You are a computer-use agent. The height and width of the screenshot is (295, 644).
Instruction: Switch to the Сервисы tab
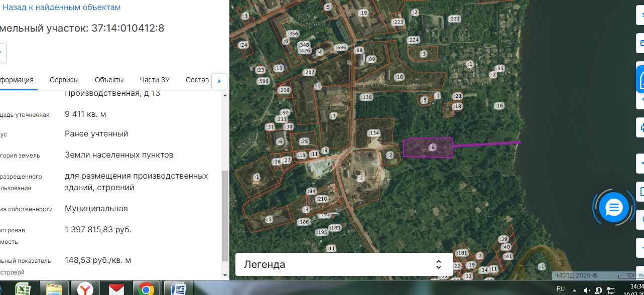click(x=64, y=80)
